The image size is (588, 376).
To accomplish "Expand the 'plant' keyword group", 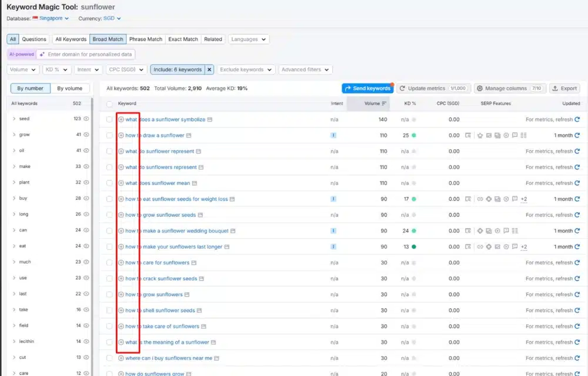I will [x=14, y=182].
